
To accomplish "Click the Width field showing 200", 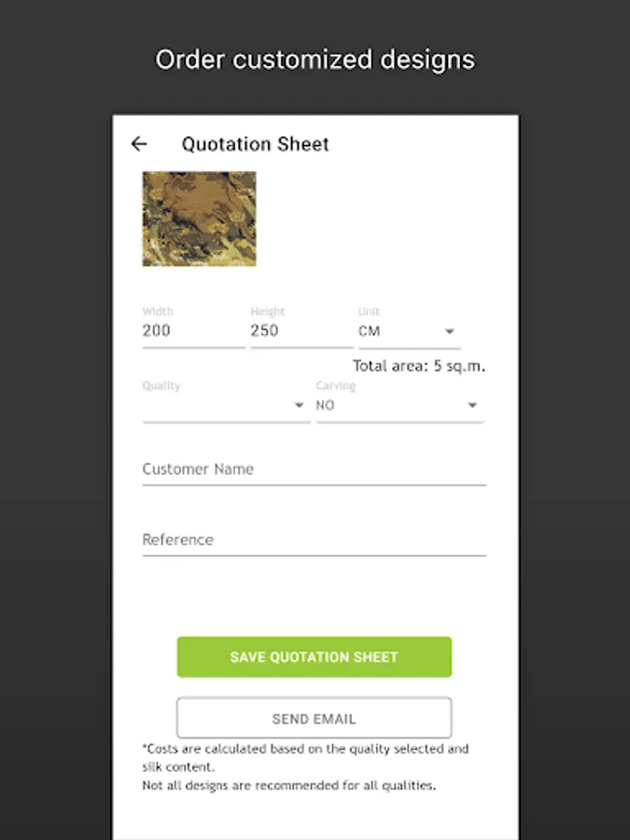I will point(192,330).
